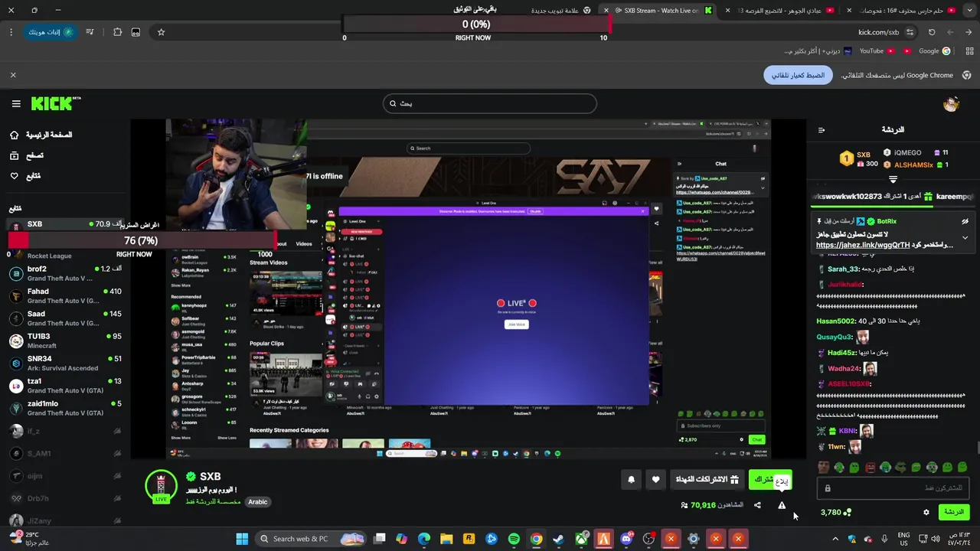This screenshot has width=980, height=551.
Task: Open Chrome extensions puzzle icon
Action: click(117, 32)
